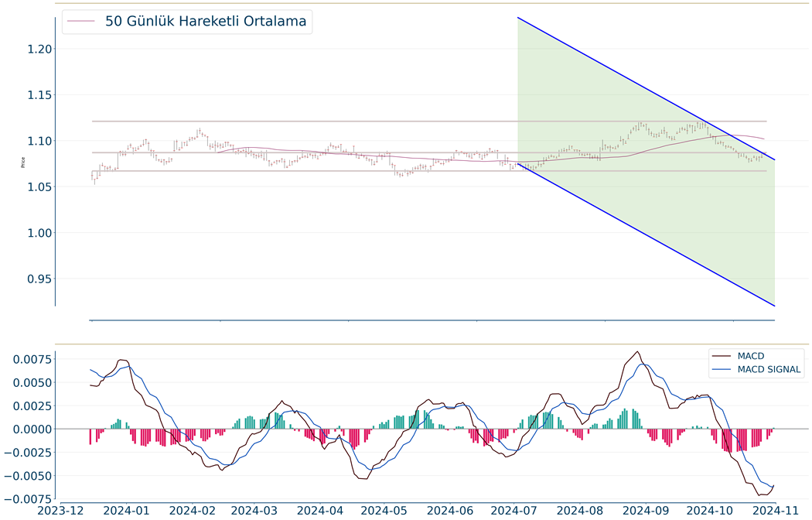Select the MACD SIGNAL legend entry

coord(769,370)
